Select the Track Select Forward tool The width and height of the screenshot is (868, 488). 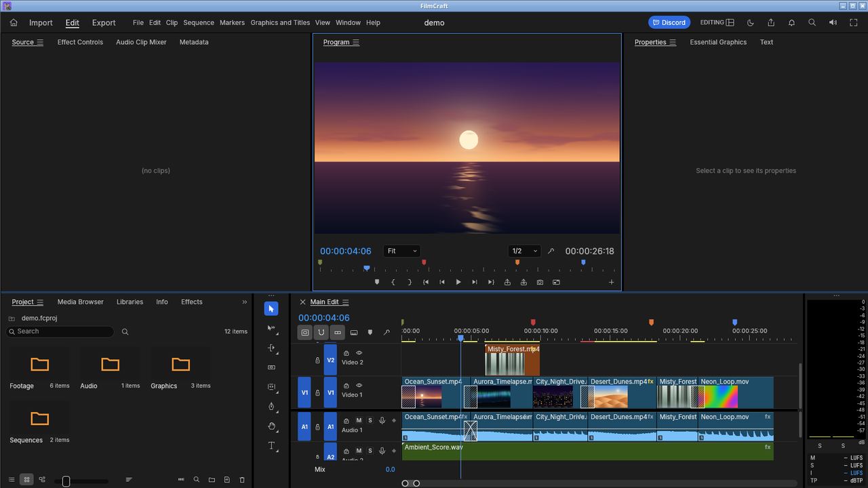tap(271, 328)
